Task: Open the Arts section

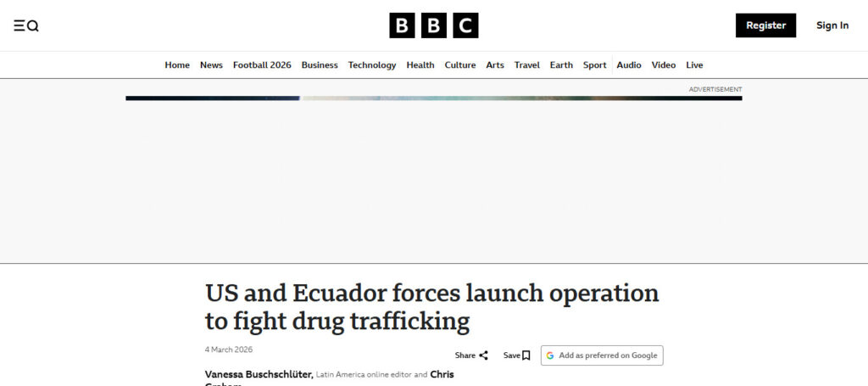Action: point(495,64)
